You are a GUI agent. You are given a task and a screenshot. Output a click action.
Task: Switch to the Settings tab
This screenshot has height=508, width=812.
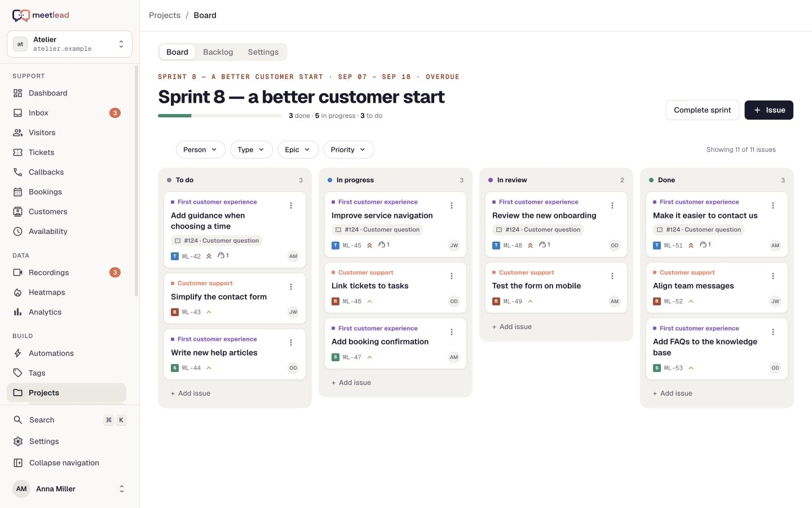click(263, 52)
